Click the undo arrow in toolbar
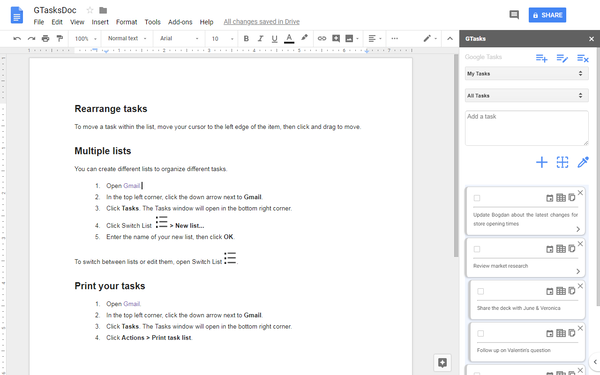 coord(17,38)
